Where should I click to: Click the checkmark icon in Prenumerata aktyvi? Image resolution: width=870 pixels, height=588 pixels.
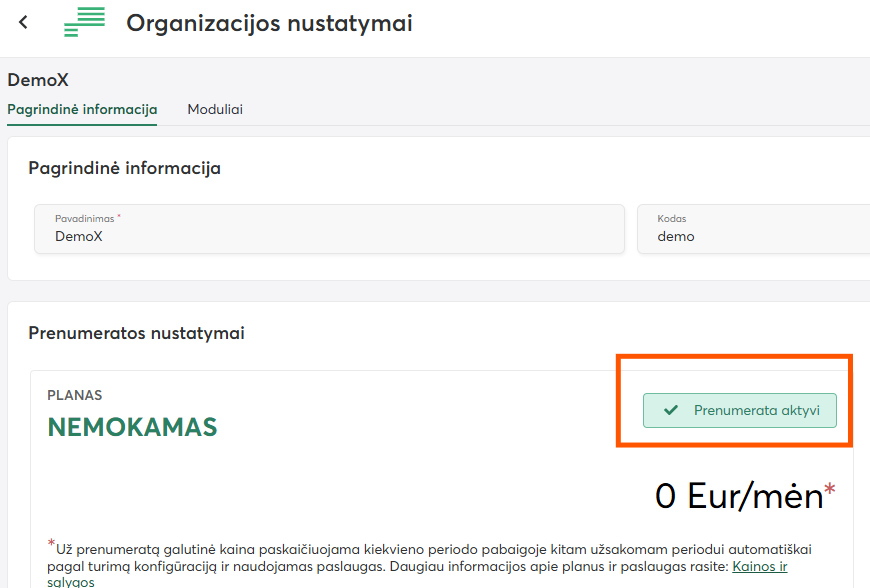[x=671, y=410]
